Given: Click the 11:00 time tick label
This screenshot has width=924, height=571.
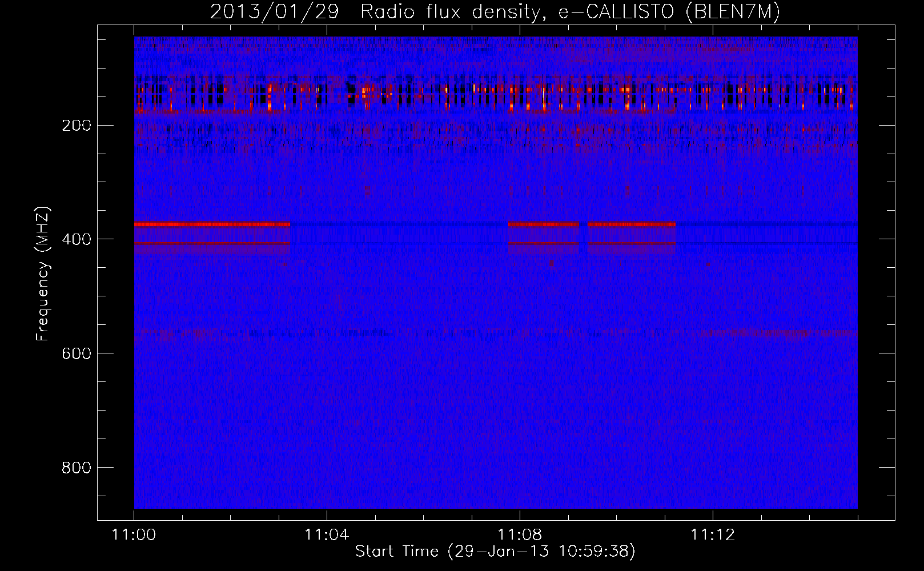Looking at the screenshot, I should tap(134, 535).
